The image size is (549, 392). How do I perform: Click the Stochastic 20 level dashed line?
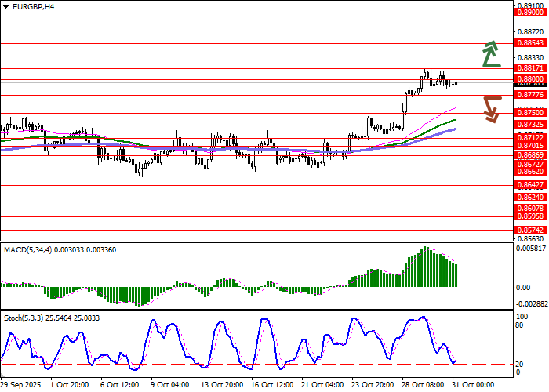pos(235,364)
